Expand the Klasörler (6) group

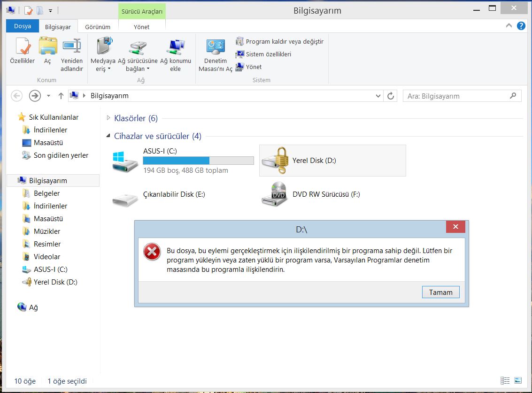108,118
